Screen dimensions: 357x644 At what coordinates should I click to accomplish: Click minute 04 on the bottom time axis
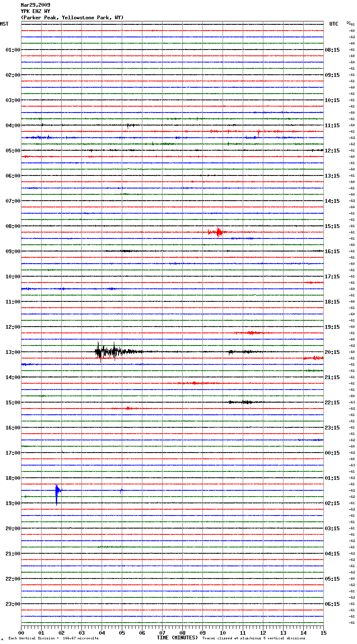(102, 632)
